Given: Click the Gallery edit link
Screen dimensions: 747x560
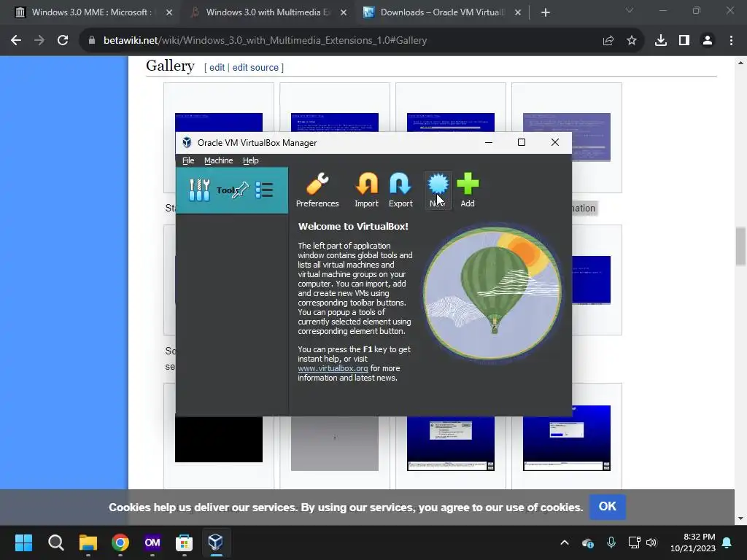Looking at the screenshot, I should [x=217, y=67].
